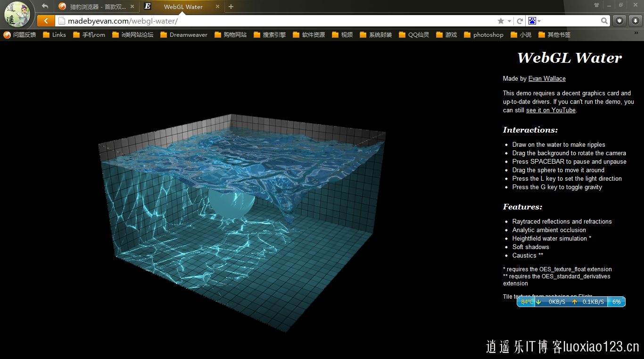Open the photoshop bookmark folder
Viewport: 644px width, 359px height.
point(483,35)
